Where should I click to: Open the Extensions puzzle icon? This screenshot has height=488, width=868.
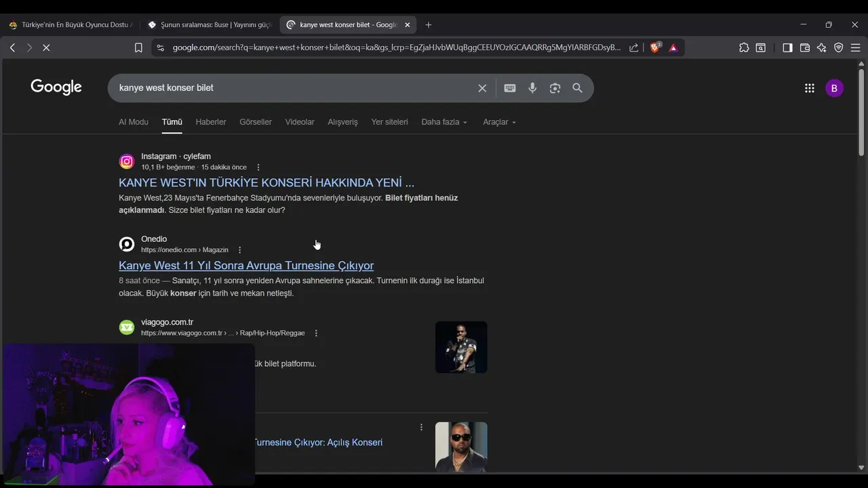pyautogui.click(x=744, y=47)
